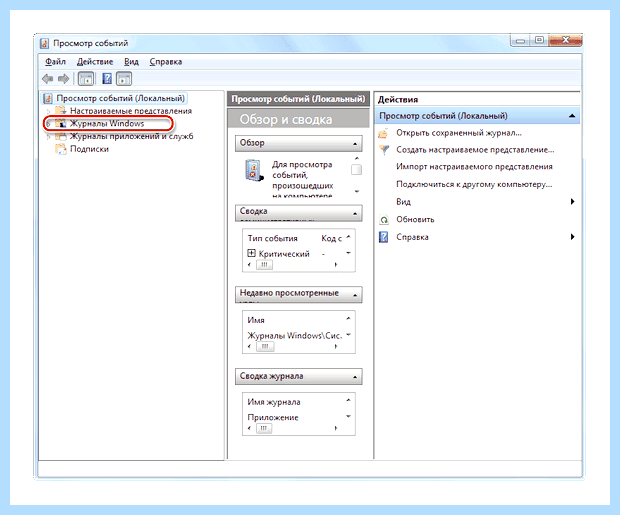The width and height of the screenshot is (620, 515).
Task: Collapse the Недавно просмотренные section
Action: [355, 295]
